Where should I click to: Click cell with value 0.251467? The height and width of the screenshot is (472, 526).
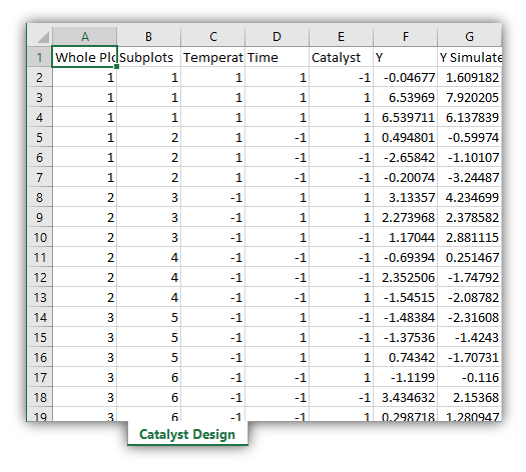click(x=470, y=258)
